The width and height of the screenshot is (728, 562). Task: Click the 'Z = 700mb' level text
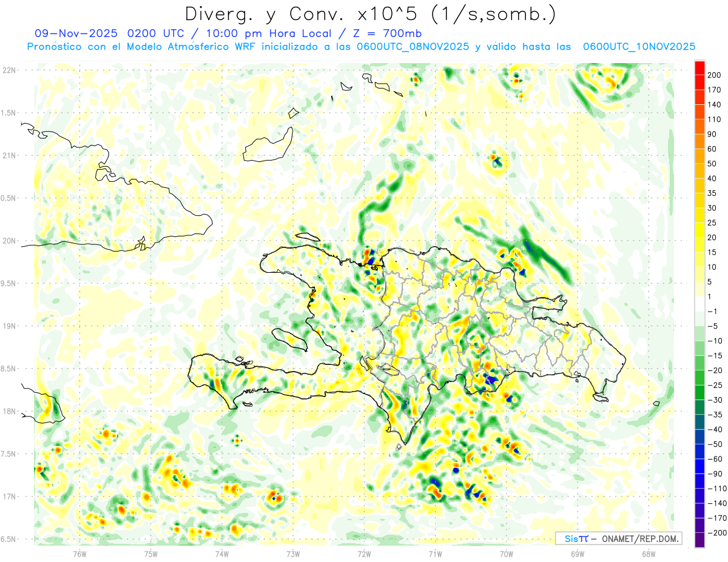tap(387, 33)
